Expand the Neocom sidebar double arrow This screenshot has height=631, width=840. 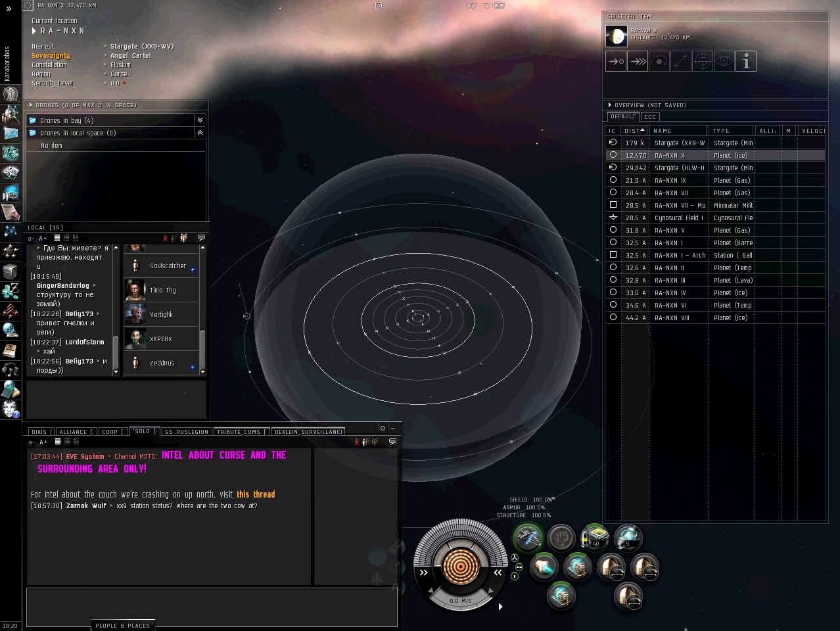tap(9, 9)
